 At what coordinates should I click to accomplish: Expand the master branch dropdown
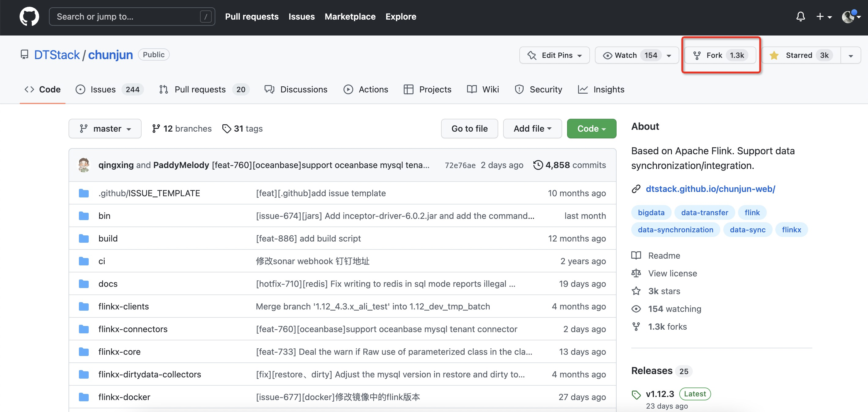pos(105,129)
